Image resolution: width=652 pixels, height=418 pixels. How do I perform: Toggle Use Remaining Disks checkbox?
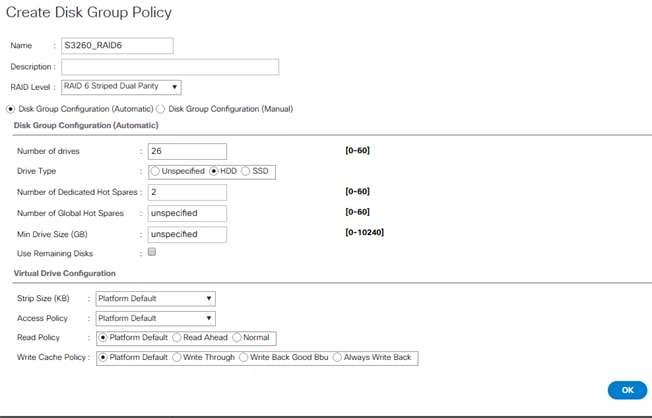click(x=152, y=252)
